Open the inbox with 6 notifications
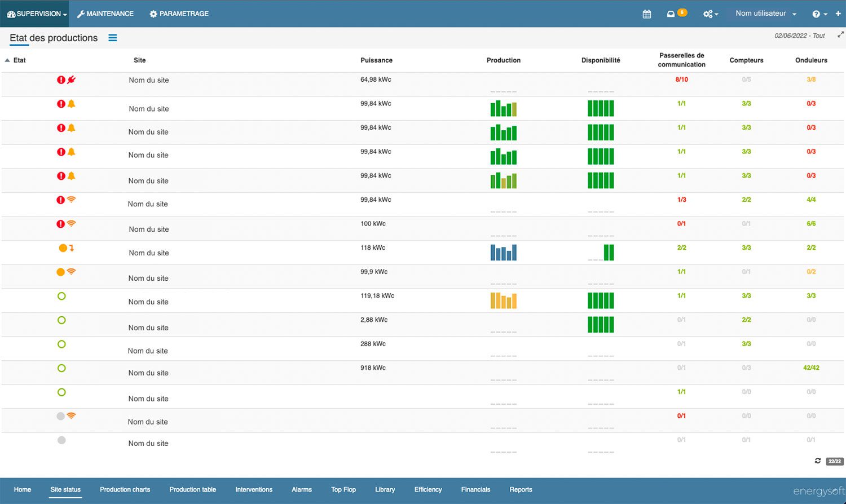Image resolution: width=846 pixels, height=504 pixels. pos(671,14)
